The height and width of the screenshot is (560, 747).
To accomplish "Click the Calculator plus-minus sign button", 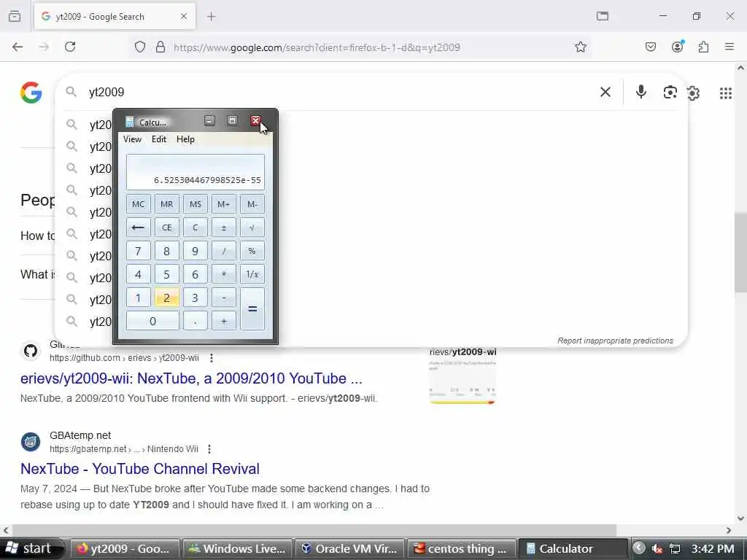I will [x=223, y=227].
